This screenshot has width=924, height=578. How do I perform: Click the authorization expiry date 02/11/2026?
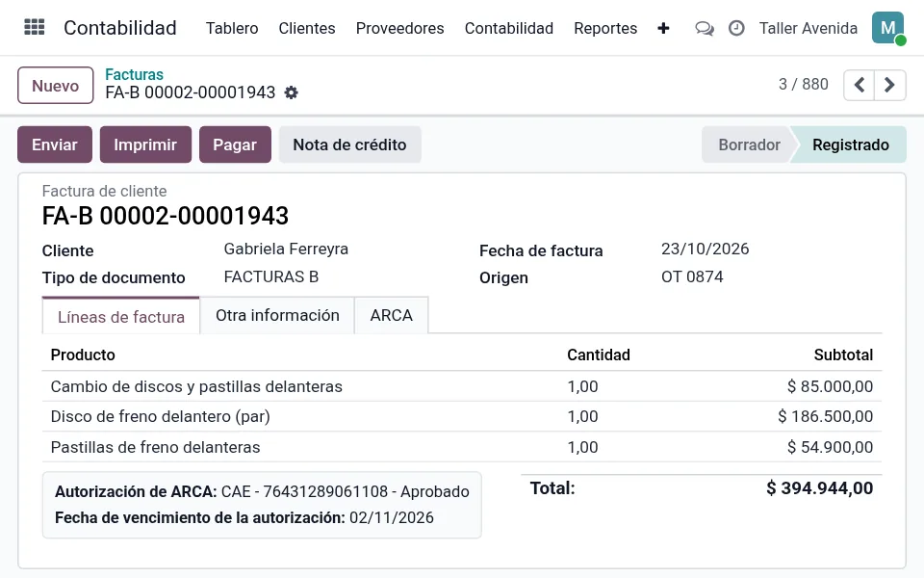point(392,518)
